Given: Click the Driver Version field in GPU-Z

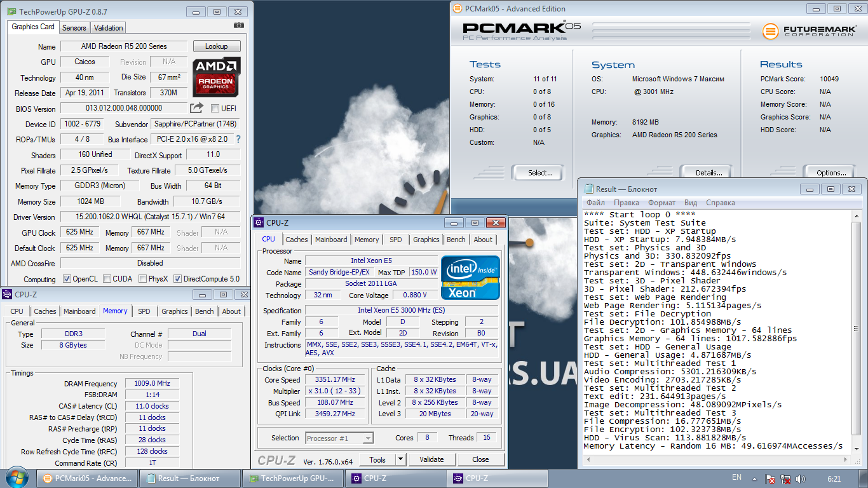Looking at the screenshot, I should (x=150, y=217).
